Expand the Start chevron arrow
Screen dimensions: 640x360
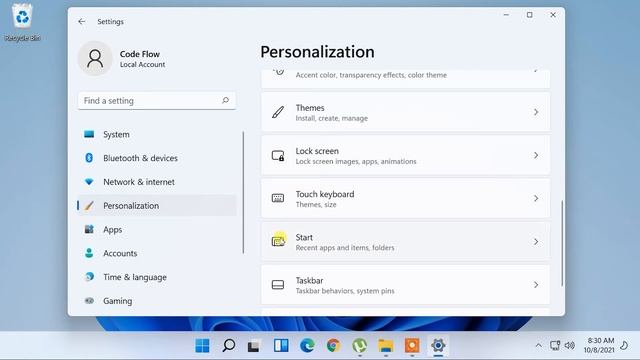coord(536,242)
